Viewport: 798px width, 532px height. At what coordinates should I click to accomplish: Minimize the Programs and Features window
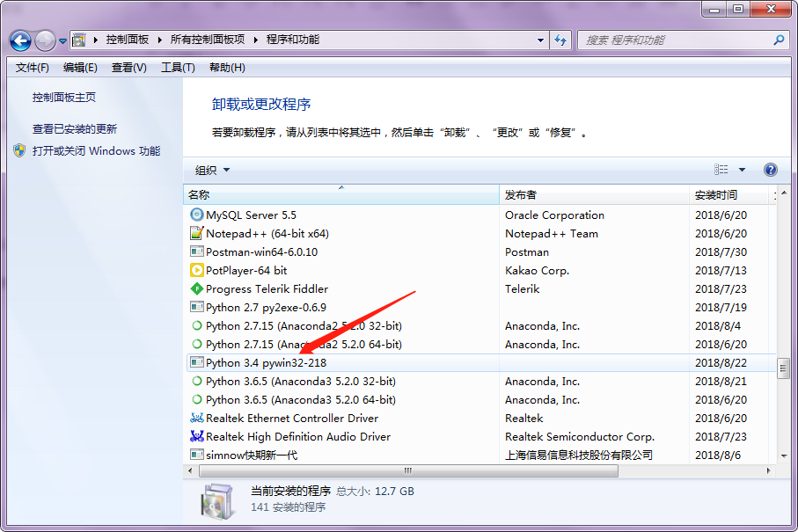(x=714, y=9)
